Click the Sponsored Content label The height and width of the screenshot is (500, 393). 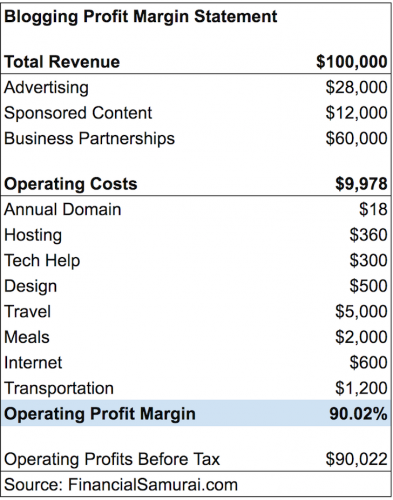coord(78,113)
